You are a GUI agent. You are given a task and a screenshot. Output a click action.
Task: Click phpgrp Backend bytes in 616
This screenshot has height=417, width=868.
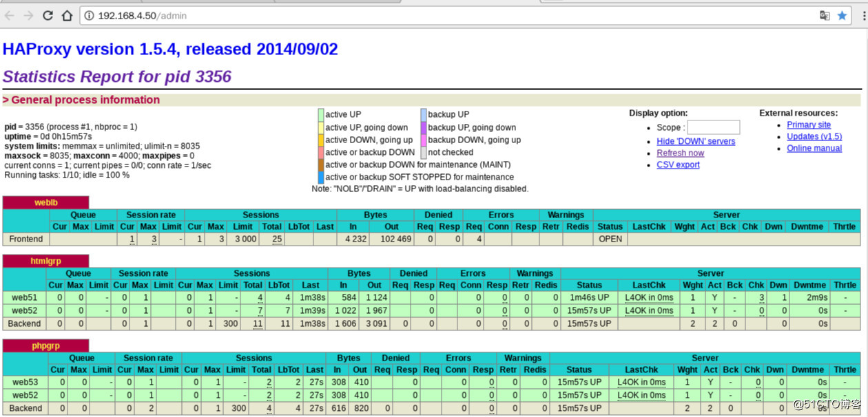pos(339,408)
